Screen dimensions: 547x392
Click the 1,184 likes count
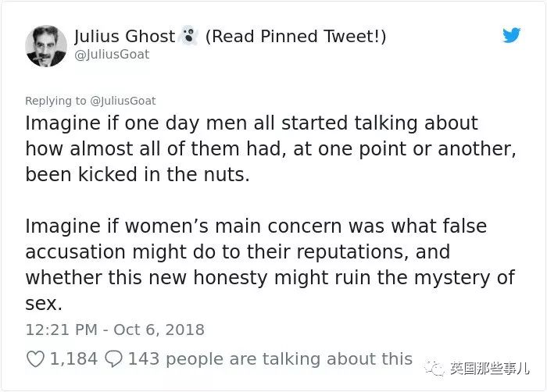click(x=73, y=359)
